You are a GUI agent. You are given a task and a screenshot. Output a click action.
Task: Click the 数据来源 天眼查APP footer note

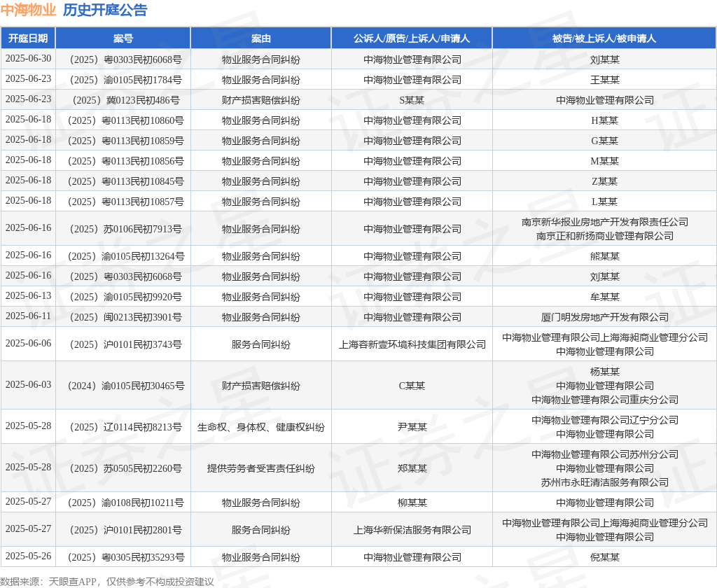point(107,582)
